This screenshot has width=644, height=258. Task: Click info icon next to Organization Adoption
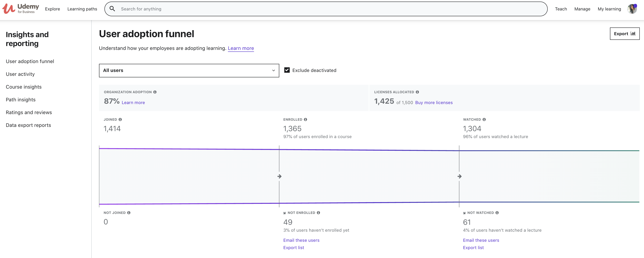point(155,92)
